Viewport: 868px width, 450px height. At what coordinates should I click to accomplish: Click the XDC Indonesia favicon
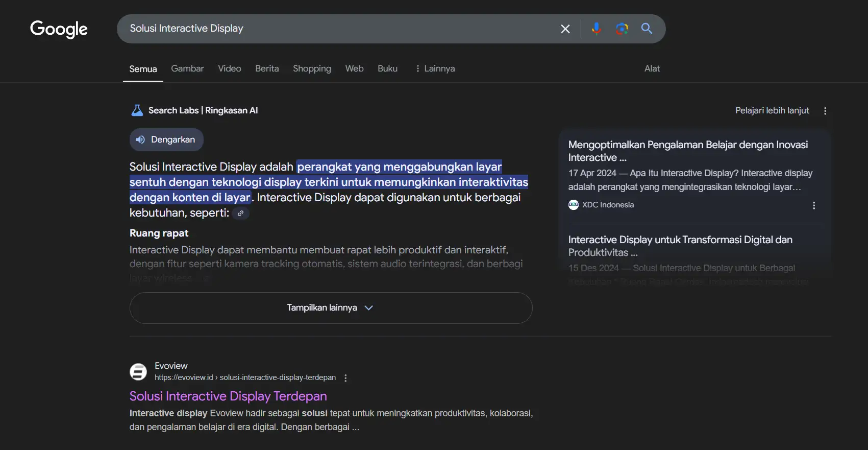(x=574, y=205)
